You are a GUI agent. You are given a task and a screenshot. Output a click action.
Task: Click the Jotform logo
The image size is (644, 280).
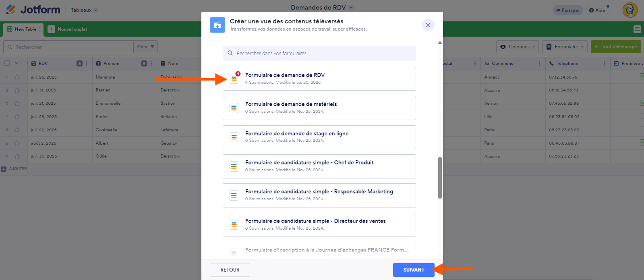coord(33,10)
